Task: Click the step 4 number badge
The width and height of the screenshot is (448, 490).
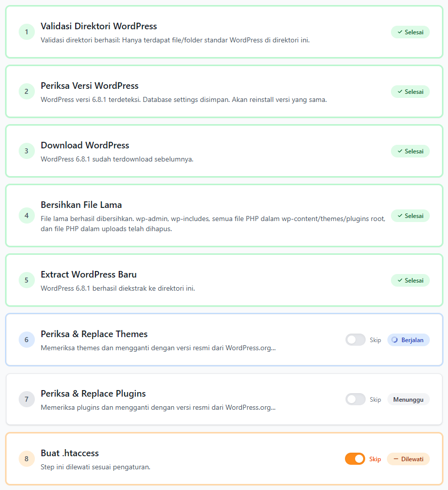Action: 27,215
